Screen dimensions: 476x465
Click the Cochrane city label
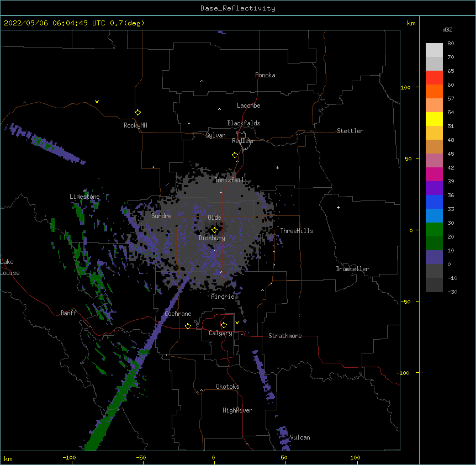point(178,314)
